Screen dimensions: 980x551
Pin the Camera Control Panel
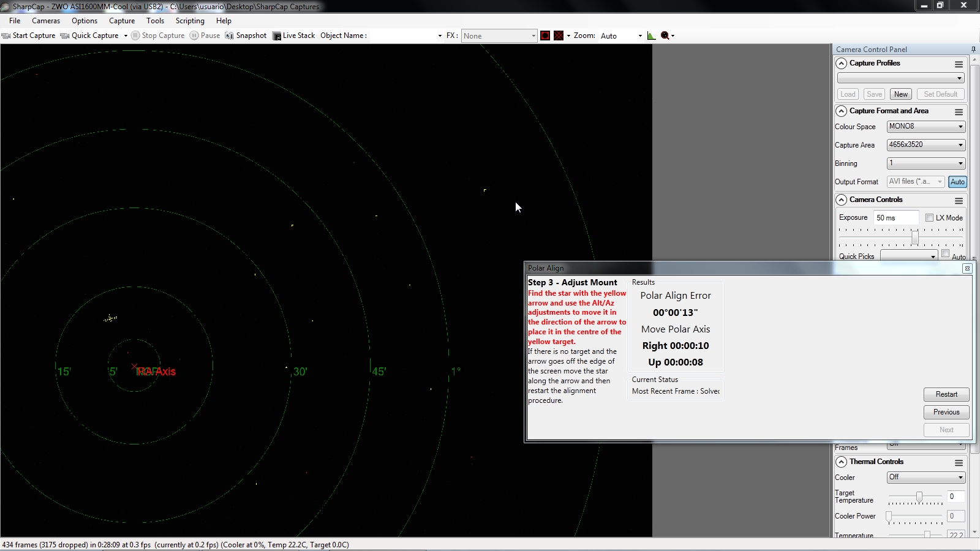pyautogui.click(x=973, y=49)
